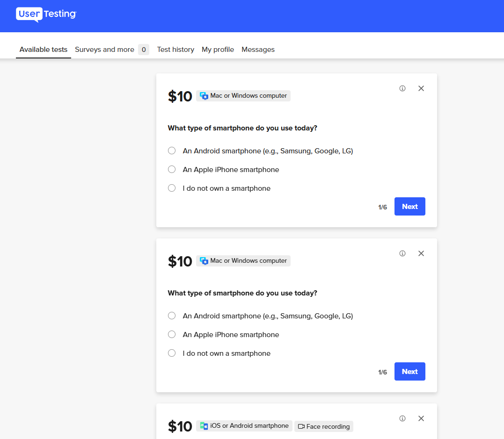Dismiss the second $10 test card
Image resolution: width=504 pixels, height=439 pixels.
tap(421, 253)
